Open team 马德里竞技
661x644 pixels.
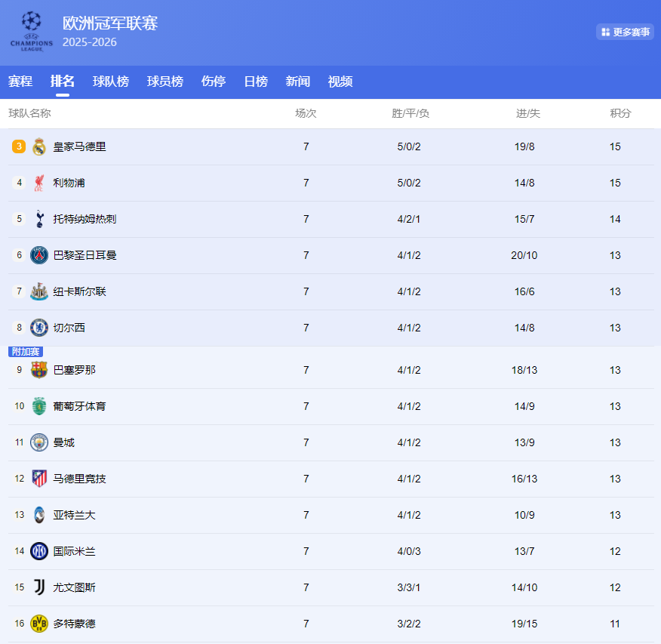79,479
